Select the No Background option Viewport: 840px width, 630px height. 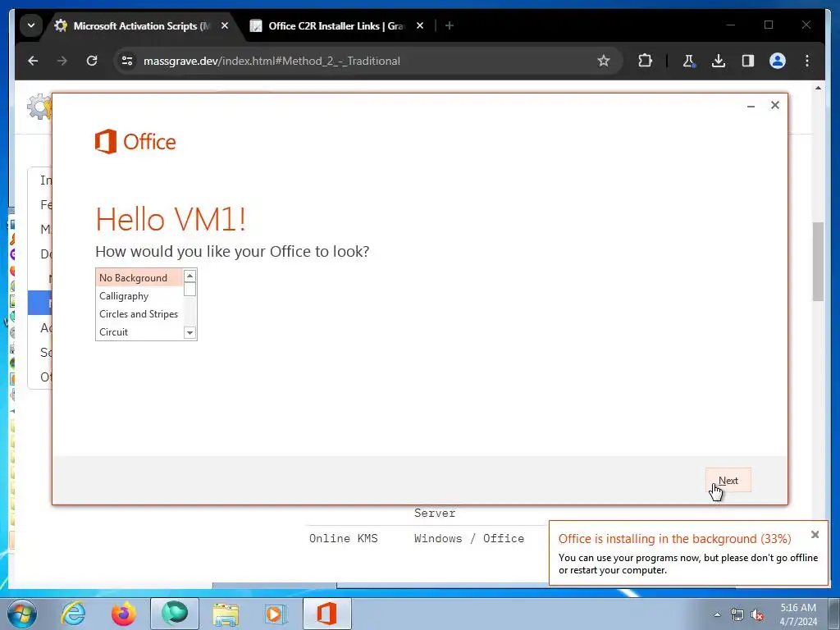click(139, 277)
